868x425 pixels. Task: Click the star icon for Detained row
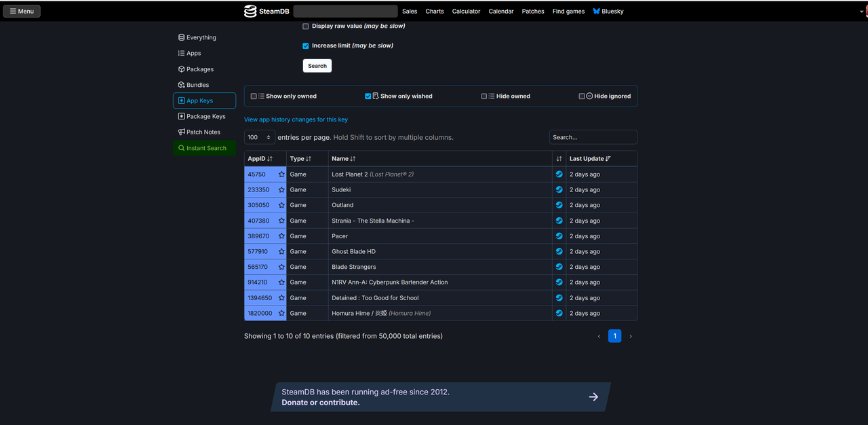pyautogui.click(x=281, y=298)
